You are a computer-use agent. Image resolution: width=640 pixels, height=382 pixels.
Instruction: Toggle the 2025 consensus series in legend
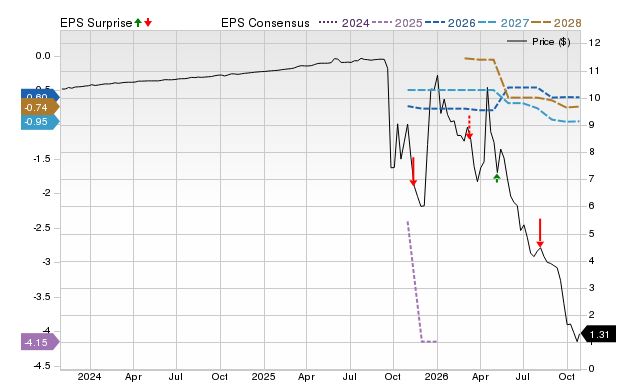(397, 23)
